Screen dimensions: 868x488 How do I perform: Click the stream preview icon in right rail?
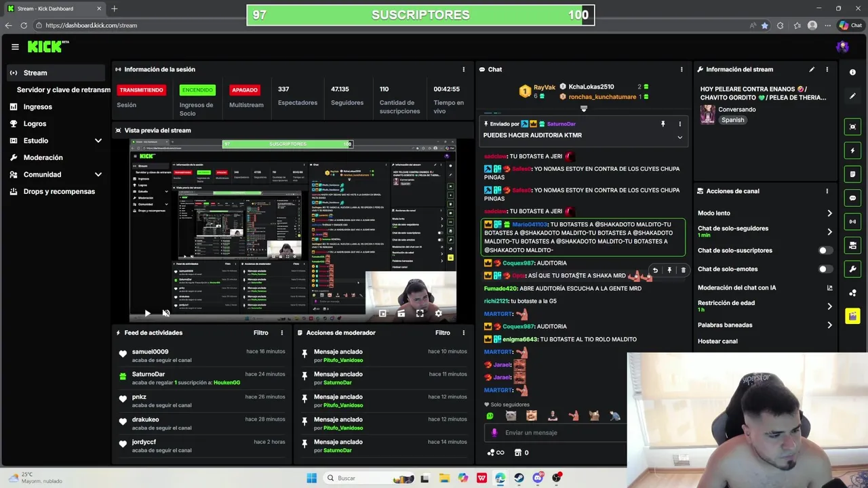(852, 127)
